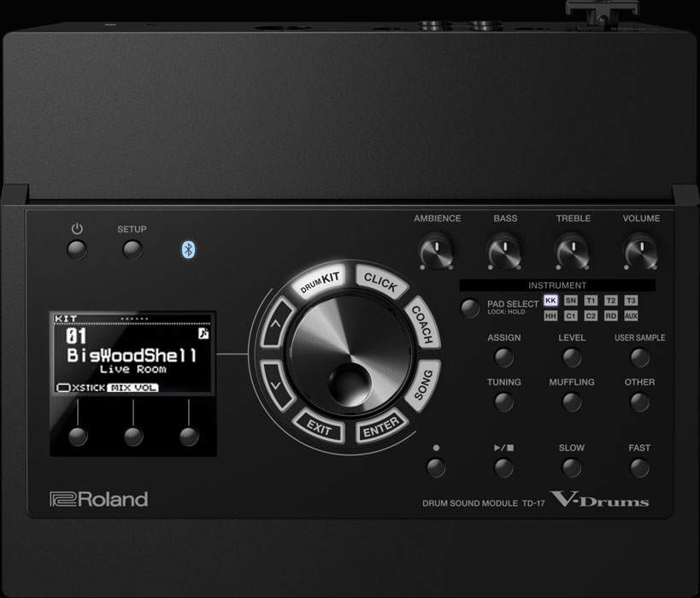Toggle the COACH mode button
Viewport: 700px width, 598px height.
(x=422, y=325)
